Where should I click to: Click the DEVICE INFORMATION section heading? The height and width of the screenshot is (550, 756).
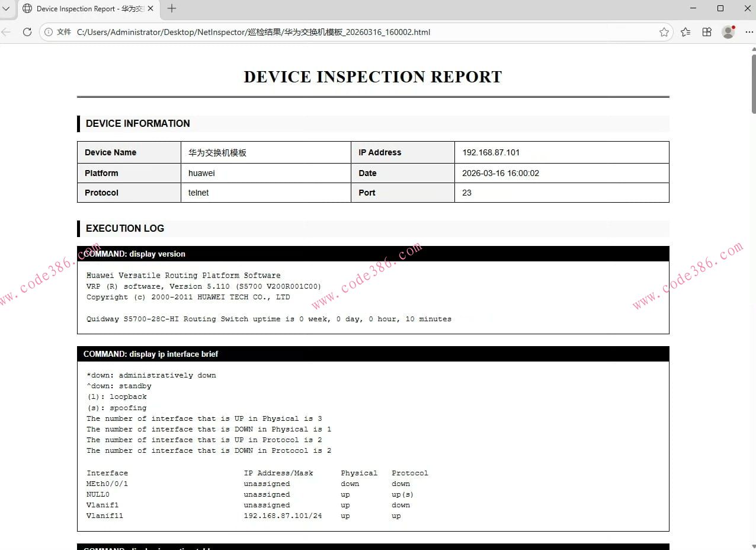pyautogui.click(x=138, y=123)
